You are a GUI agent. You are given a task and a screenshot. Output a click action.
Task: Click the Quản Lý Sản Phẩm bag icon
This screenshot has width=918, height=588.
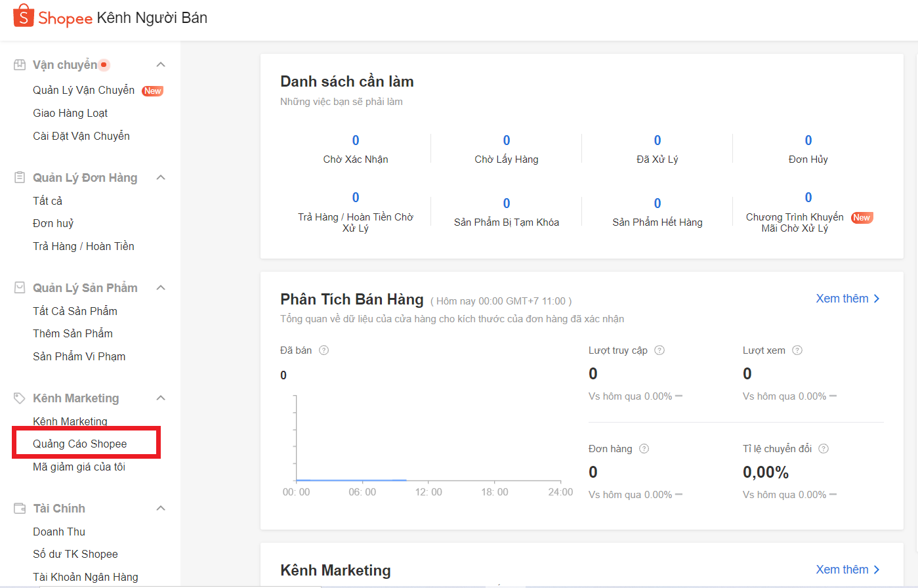pyautogui.click(x=20, y=288)
